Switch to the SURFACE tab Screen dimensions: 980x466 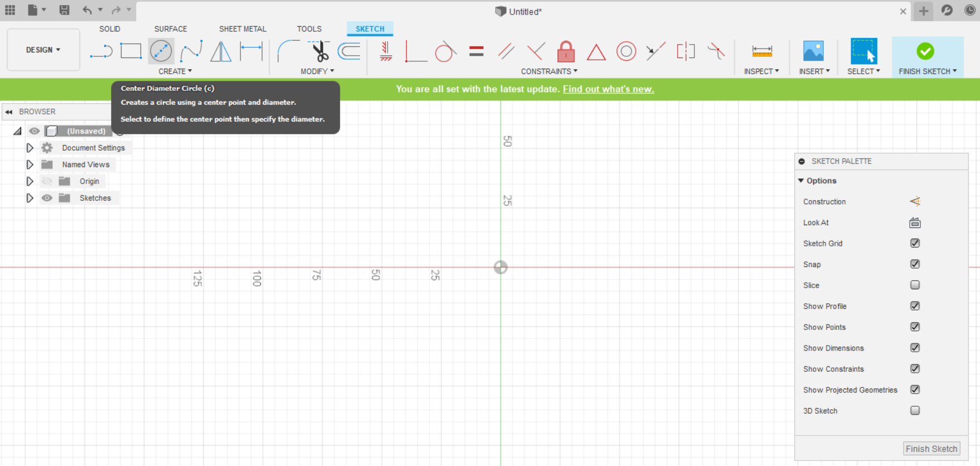point(171,29)
